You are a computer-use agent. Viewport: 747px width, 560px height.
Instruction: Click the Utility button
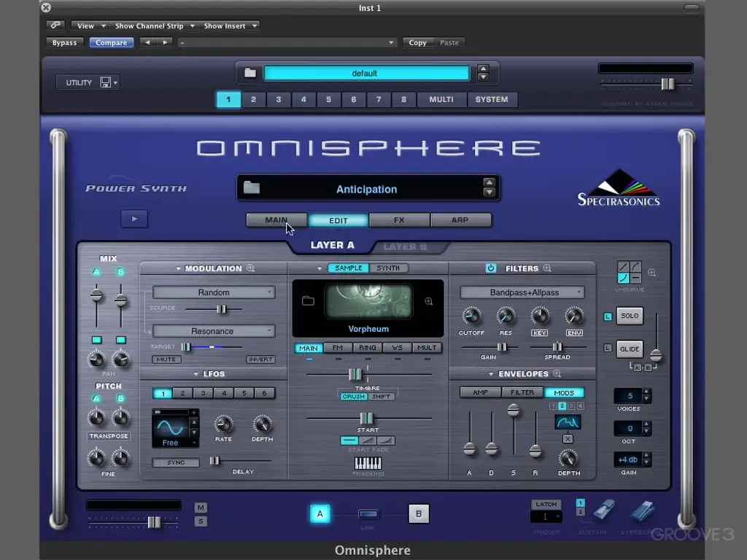[79, 82]
